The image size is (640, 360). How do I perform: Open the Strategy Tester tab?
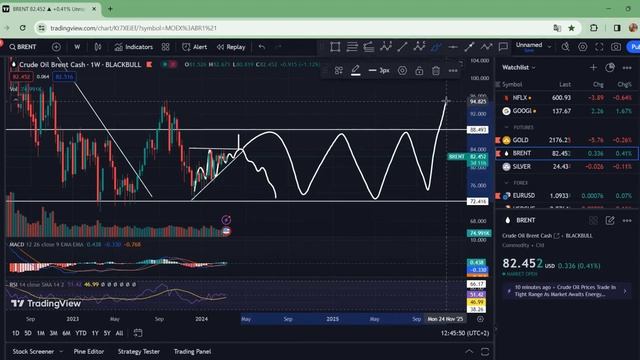click(138, 351)
